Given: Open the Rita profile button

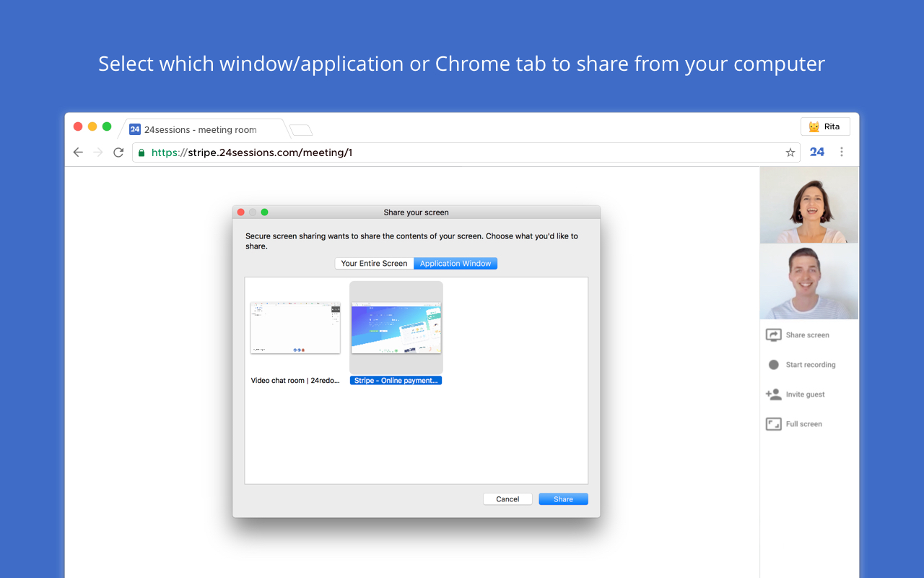Looking at the screenshot, I should (825, 126).
